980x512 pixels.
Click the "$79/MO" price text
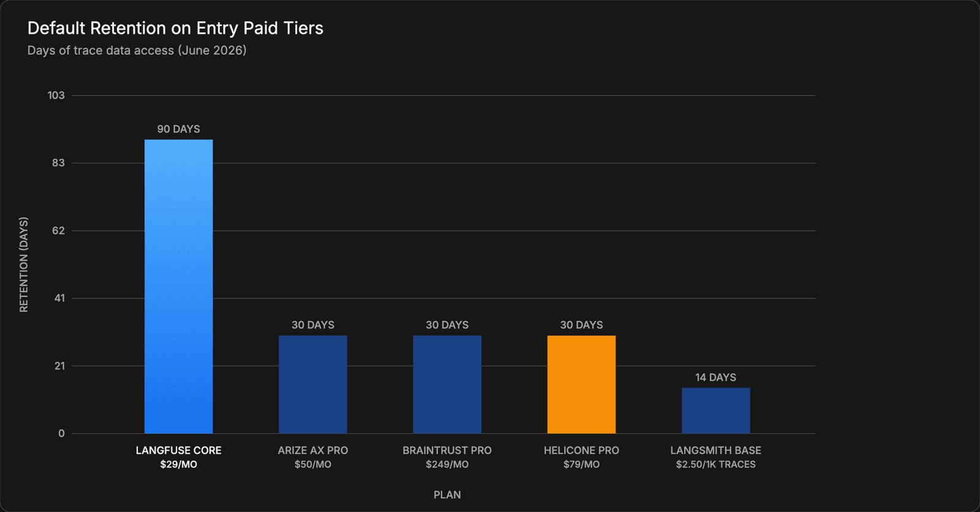(x=581, y=464)
